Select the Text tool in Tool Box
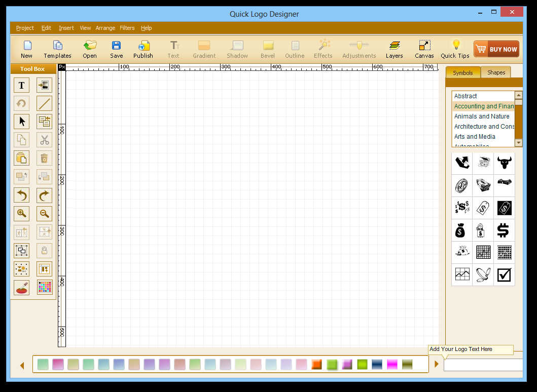This screenshot has height=392, width=537. (21, 85)
